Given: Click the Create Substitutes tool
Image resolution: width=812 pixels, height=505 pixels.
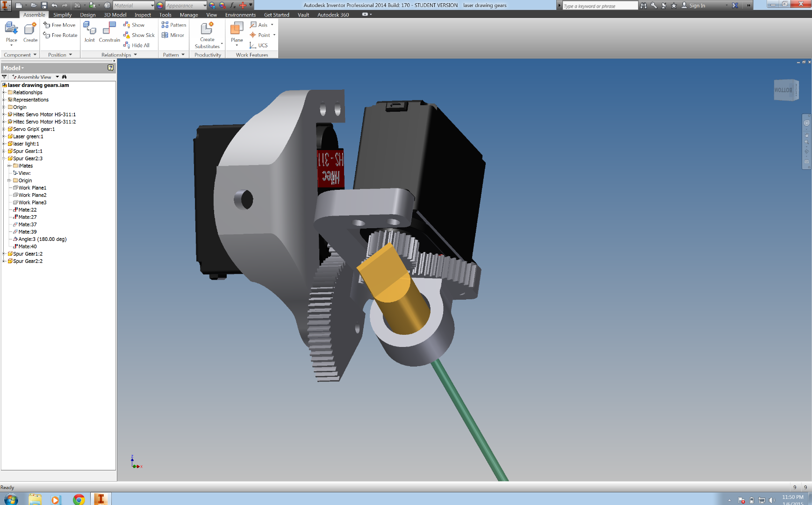Looking at the screenshot, I should click(208, 35).
